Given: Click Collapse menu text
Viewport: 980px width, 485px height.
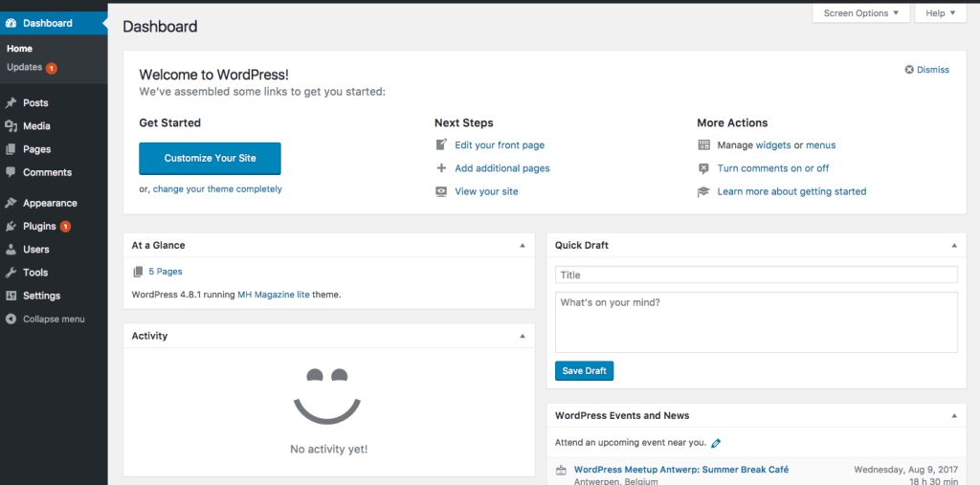Looking at the screenshot, I should point(54,319).
